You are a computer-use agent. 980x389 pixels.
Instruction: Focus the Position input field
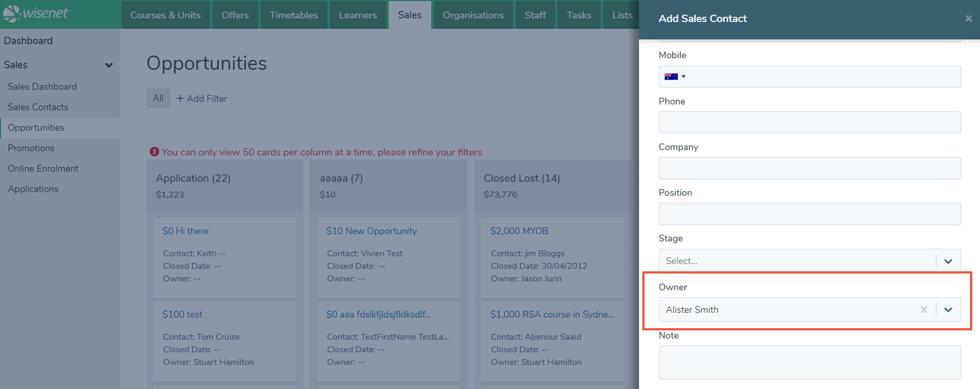coord(810,214)
